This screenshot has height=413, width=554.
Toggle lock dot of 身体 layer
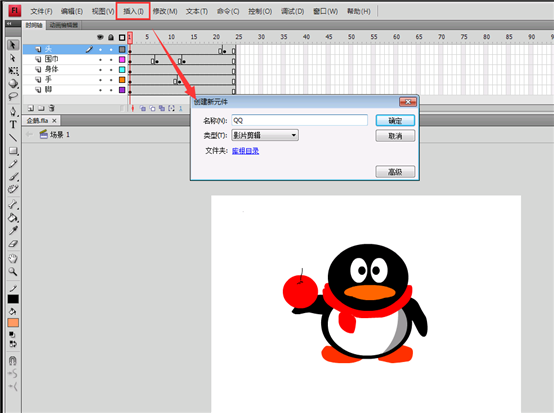111,70
